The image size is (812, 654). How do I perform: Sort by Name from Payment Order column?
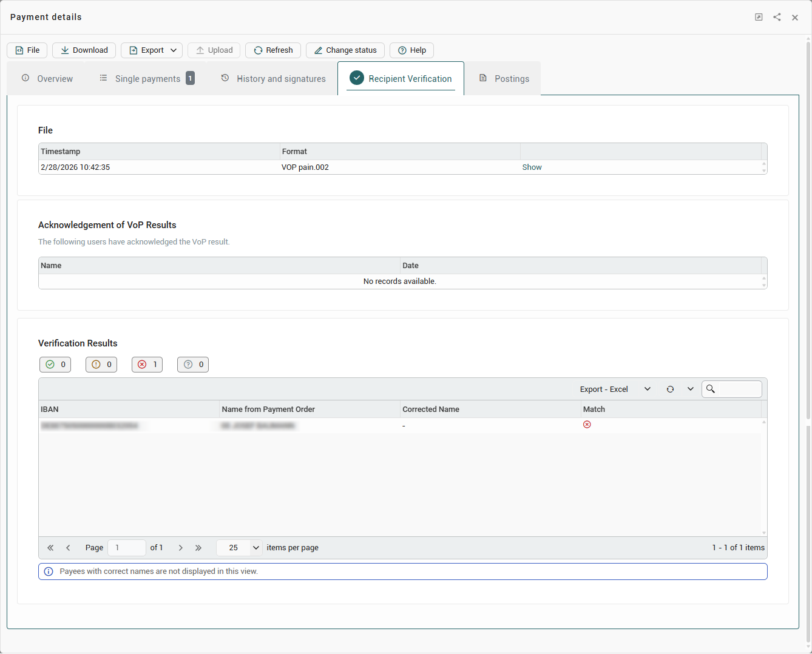[310, 410]
